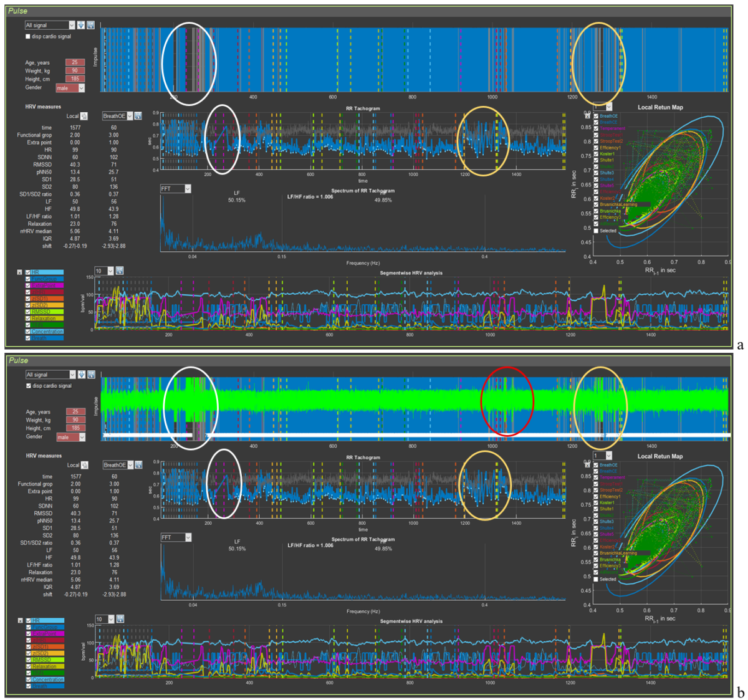Click the save icon beside All signal in panel b
748x700 pixels.
pos(91,375)
